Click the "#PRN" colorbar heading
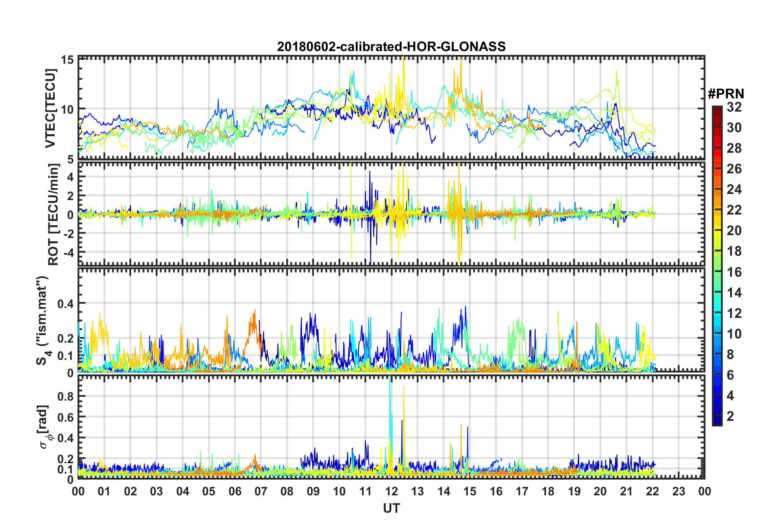Screen dimensions: 783x532 point(726,94)
